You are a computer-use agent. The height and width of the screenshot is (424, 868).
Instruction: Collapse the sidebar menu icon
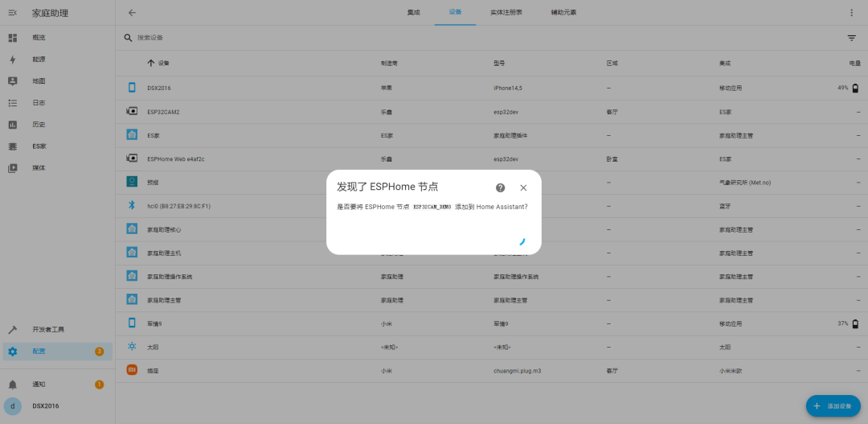pyautogui.click(x=13, y=13)
